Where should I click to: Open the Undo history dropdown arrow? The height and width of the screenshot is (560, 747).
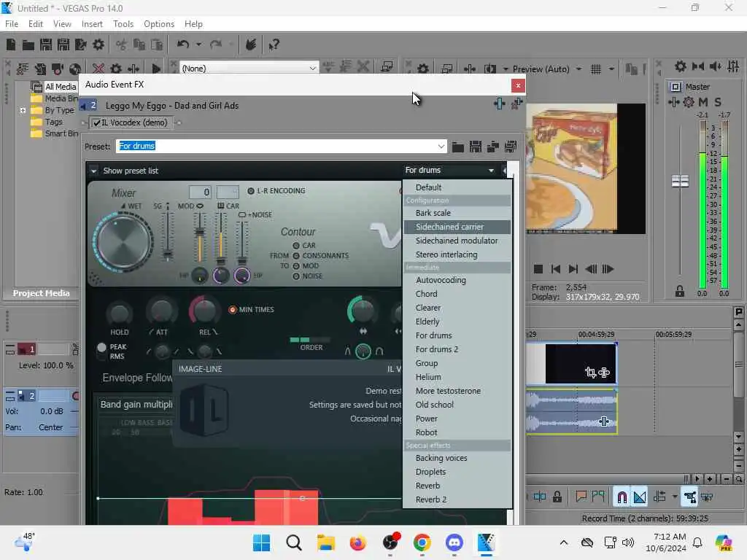pos(198,44)
